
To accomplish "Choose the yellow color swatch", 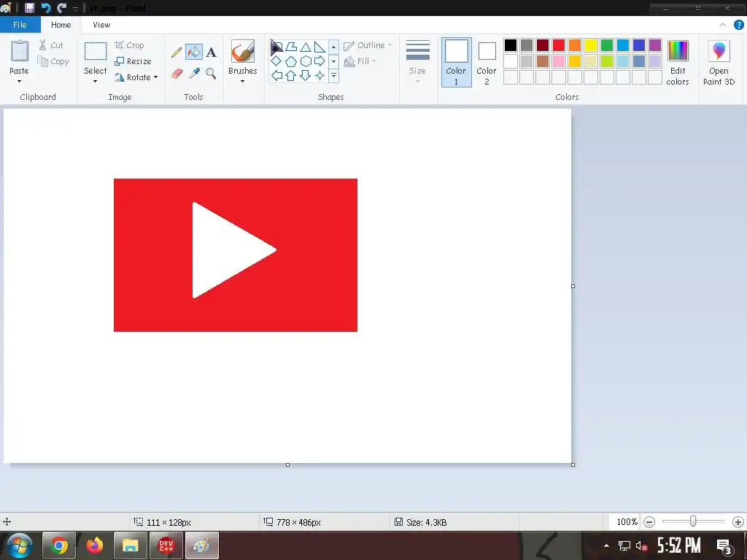I will tap(591, 45).
